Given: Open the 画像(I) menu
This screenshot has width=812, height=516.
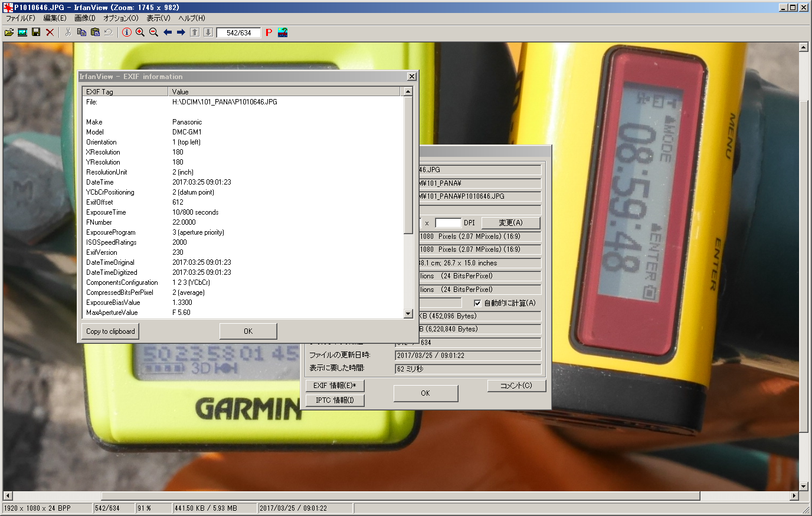Looking at the screenshot, I should tap(85, 18).
